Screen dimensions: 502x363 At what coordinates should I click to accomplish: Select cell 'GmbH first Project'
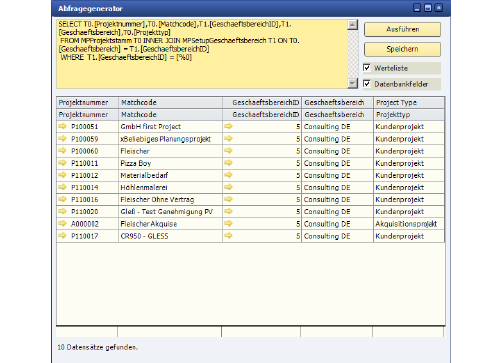[170, 127]
